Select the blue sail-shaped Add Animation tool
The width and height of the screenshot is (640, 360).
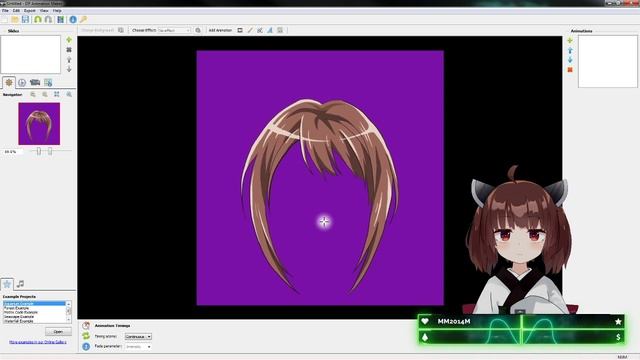[270, 30]
